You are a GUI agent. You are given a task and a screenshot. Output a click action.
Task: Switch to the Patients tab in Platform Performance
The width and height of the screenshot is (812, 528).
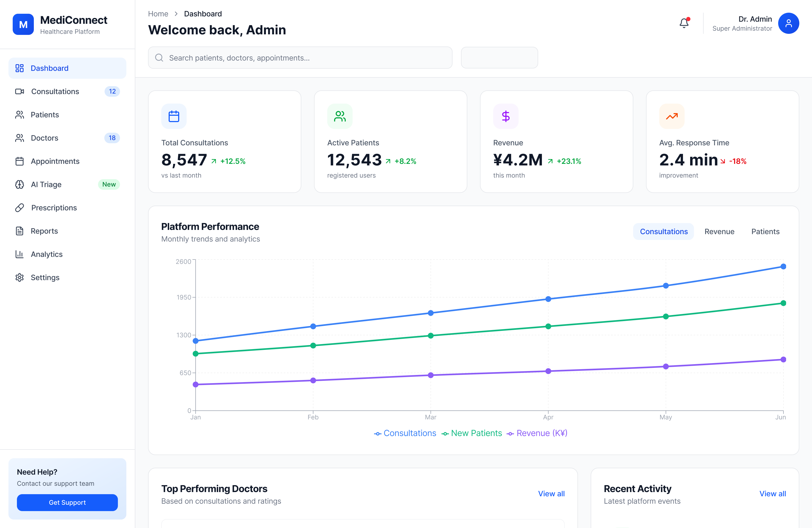pyautogui.click(x=765, y=231)
